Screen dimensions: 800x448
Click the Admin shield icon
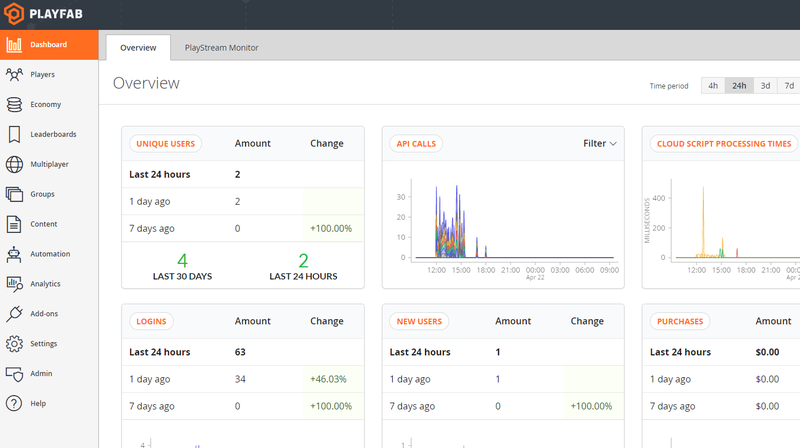(x=14, y=374)
